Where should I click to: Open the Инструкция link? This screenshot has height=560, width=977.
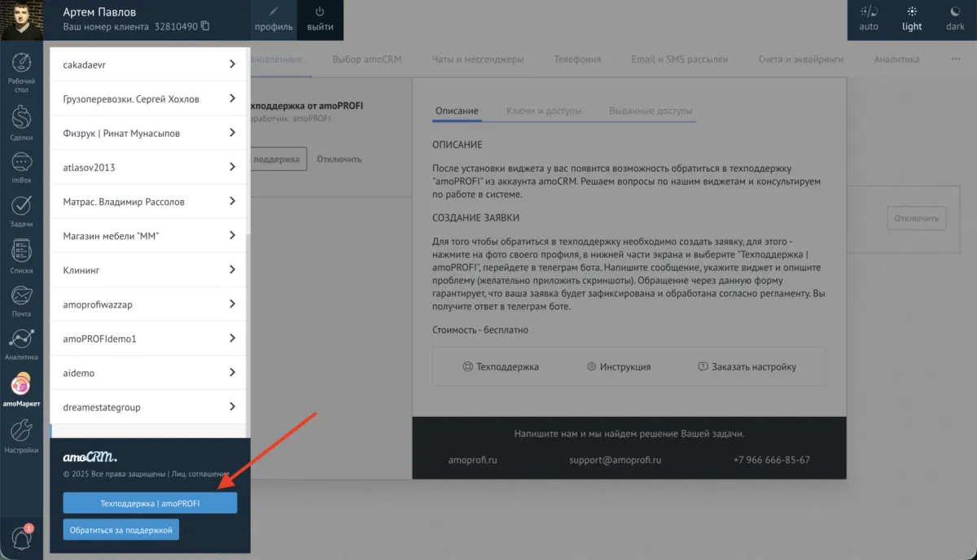618,366
